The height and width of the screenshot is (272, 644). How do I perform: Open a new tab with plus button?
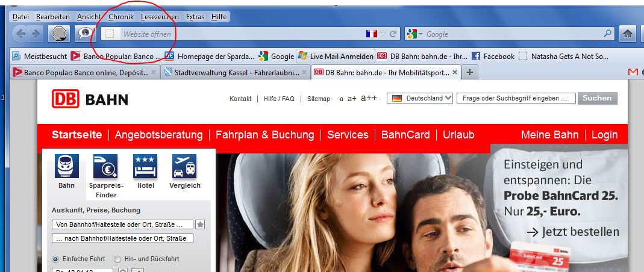pyautogui.click(x=470, y=73)
